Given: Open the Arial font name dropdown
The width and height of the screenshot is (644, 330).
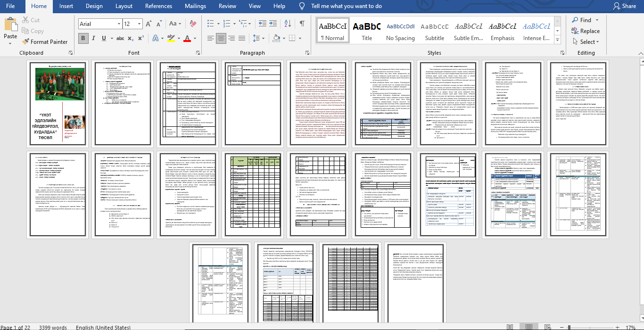Looking at the screenshot, I should click(x=119, y=24).
